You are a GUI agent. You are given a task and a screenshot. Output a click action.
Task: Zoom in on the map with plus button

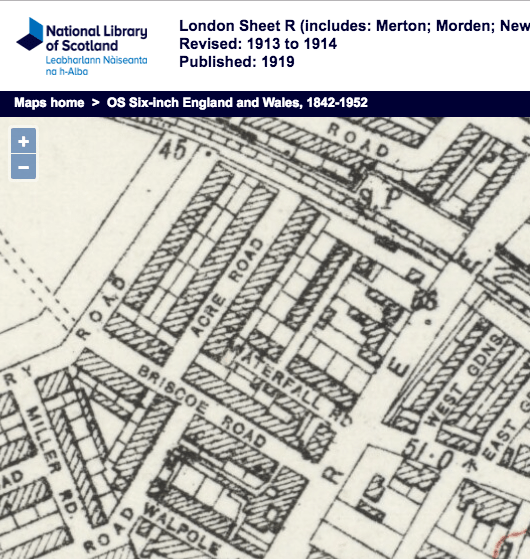click(x=24, y=141)
